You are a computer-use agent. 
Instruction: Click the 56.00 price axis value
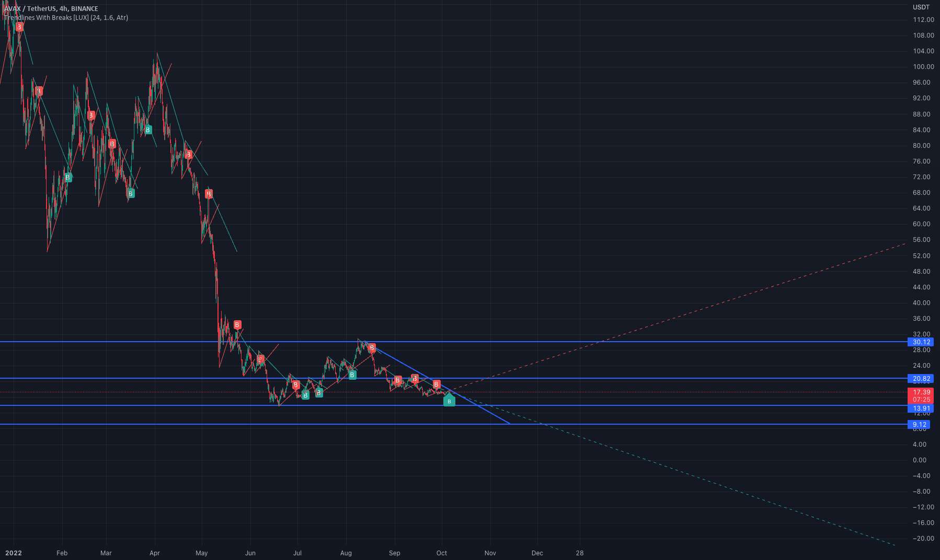click(x=922, y=240)
